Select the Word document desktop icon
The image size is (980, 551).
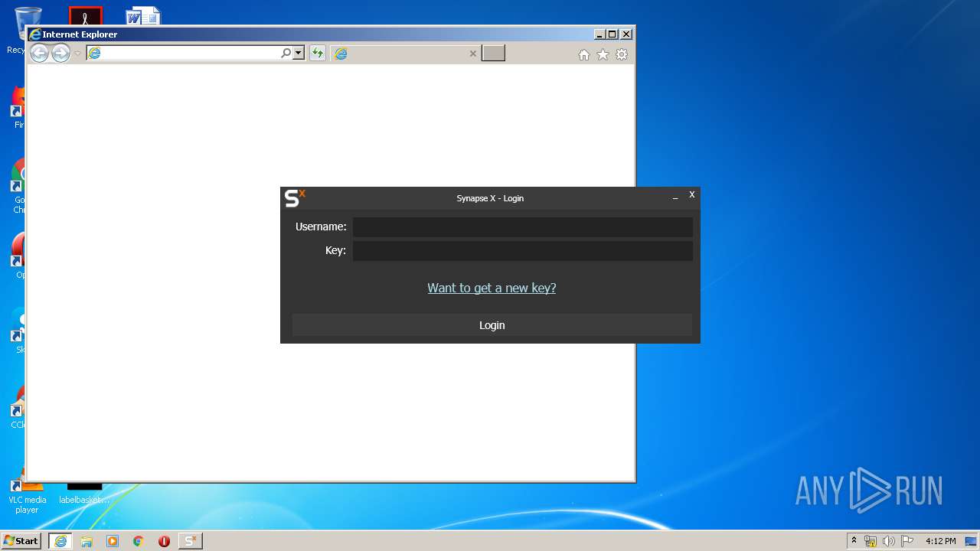[143, 15]
